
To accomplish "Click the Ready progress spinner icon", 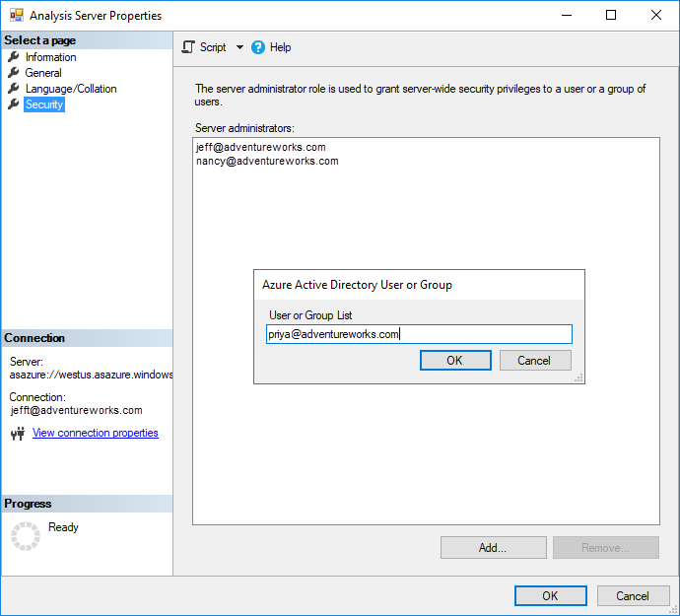I will tap(26, 536).
